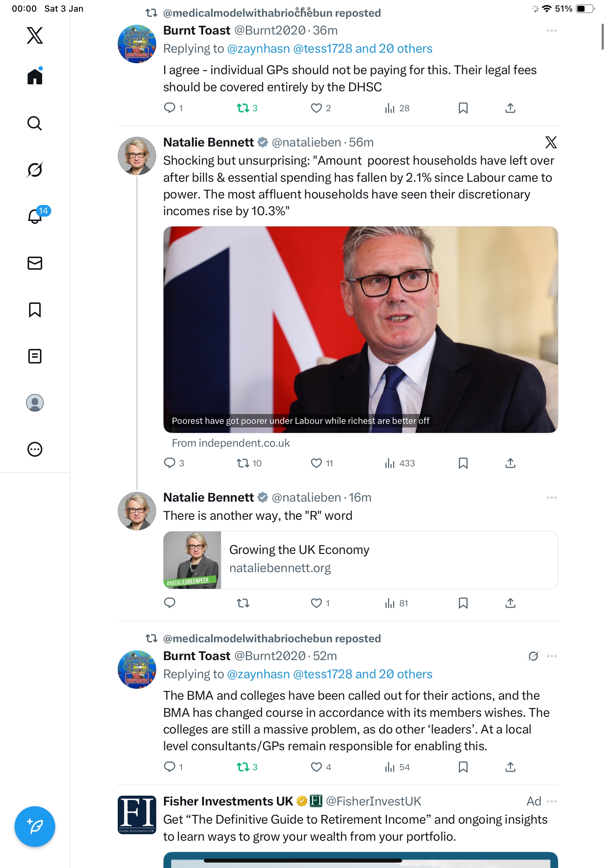Open profile avatar in sidebar
The image size is (606, 868).
tap(35, 403)
